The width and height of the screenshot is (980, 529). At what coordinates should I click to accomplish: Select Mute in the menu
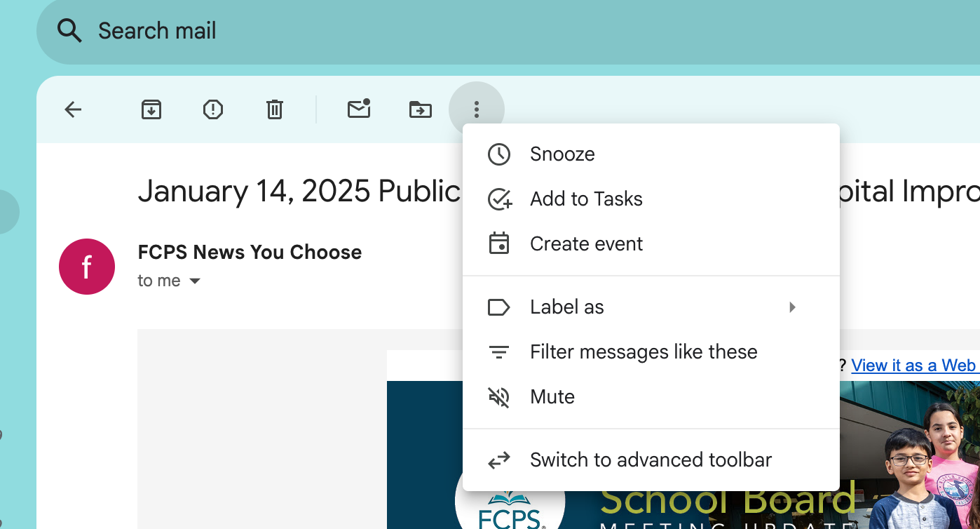(x=651, y=397)
